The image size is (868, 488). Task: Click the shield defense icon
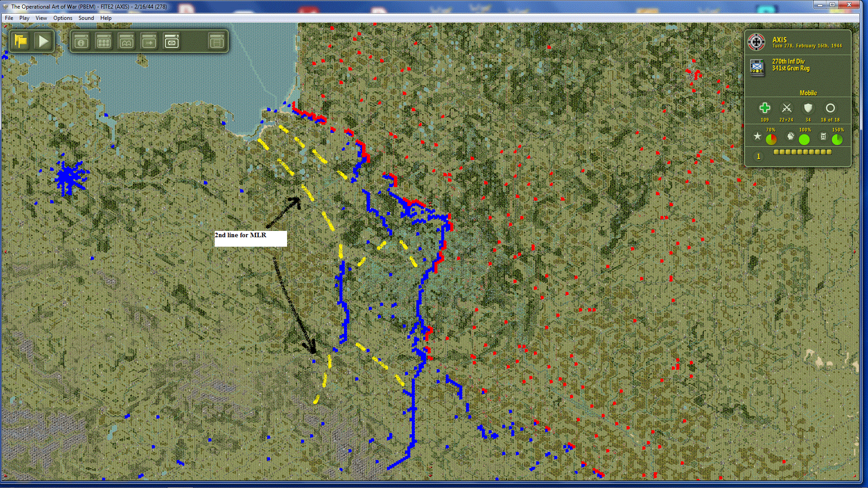coord(808,108)
